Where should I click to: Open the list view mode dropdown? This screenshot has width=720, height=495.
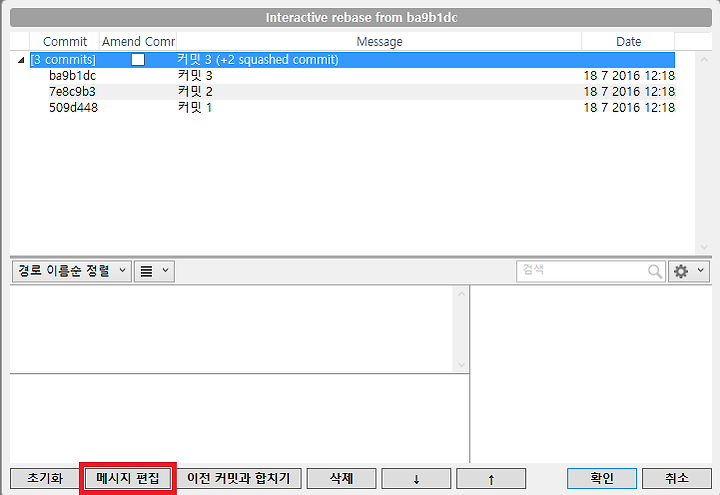(154, 271)
